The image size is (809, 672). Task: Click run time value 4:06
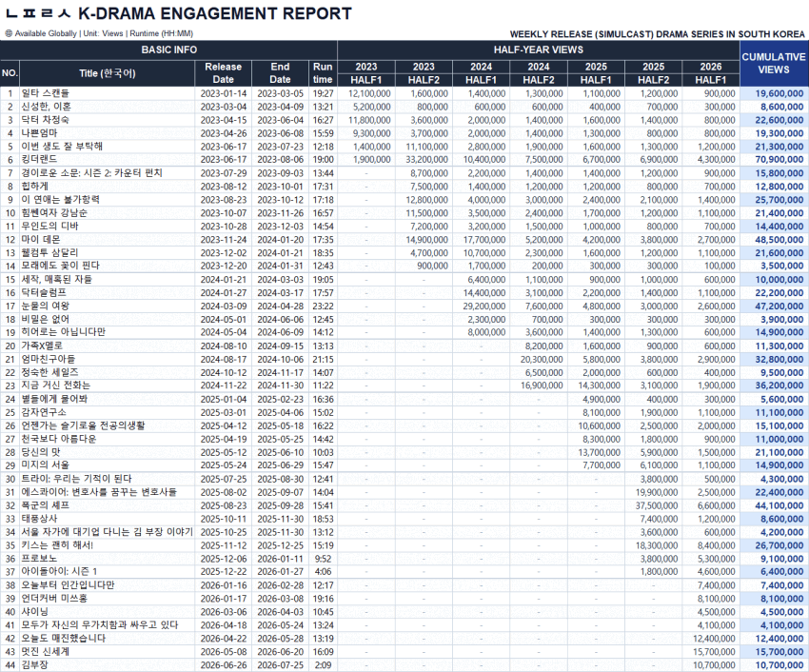point(323,572)
